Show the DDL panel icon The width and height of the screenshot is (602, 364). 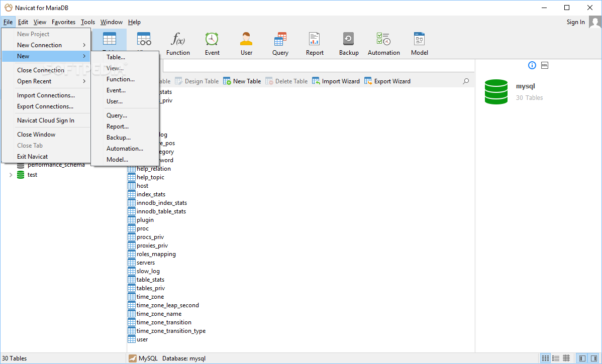[x=544, y=65]
